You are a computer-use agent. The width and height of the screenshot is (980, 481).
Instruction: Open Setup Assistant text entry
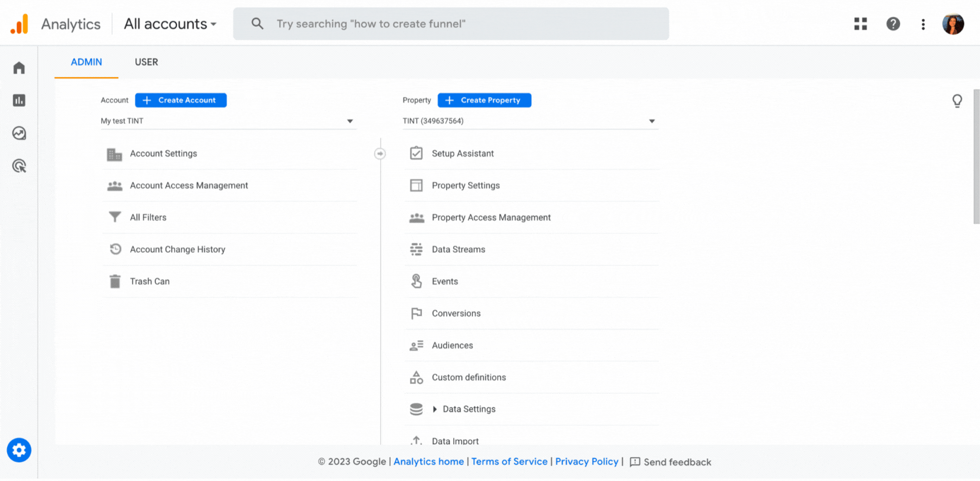463,154
